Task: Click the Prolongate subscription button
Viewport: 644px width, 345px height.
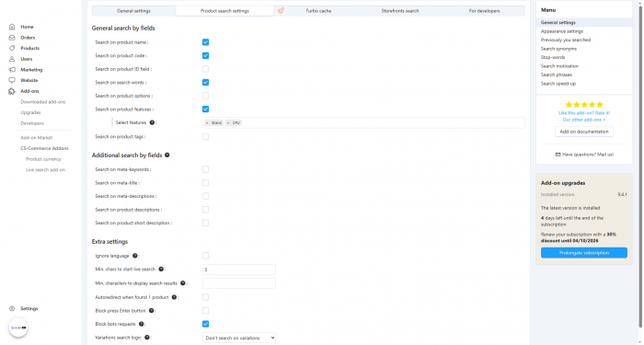Action: tap(583, 253)
